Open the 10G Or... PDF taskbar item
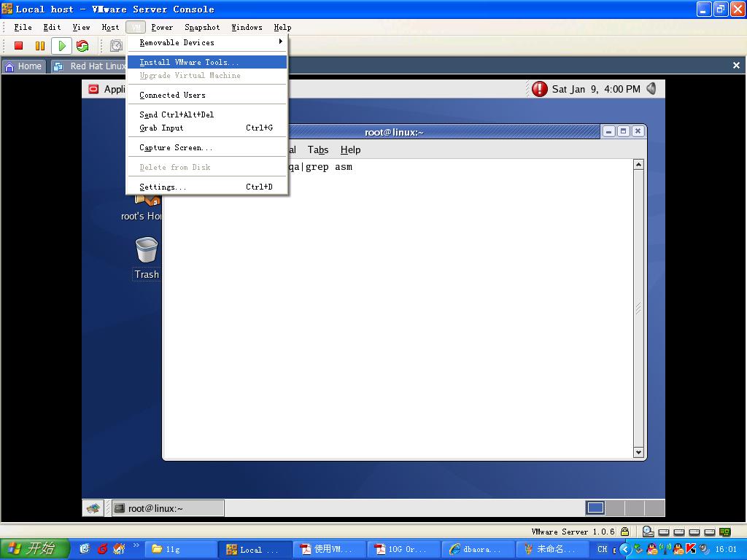The width and height of the screenshot is (747, 560). (403, 549)
